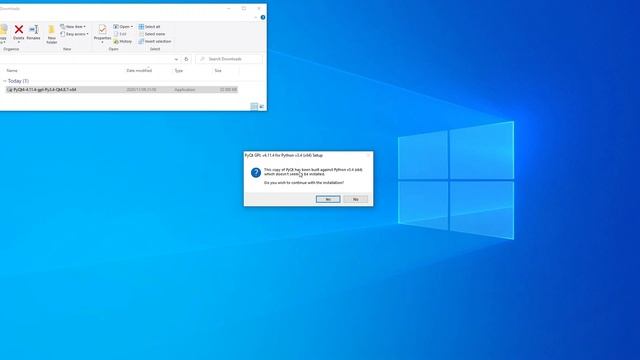Screen dimensions: 640x360
Task: Click Invert selection in the ribbon
Action: tap(155, 41)
